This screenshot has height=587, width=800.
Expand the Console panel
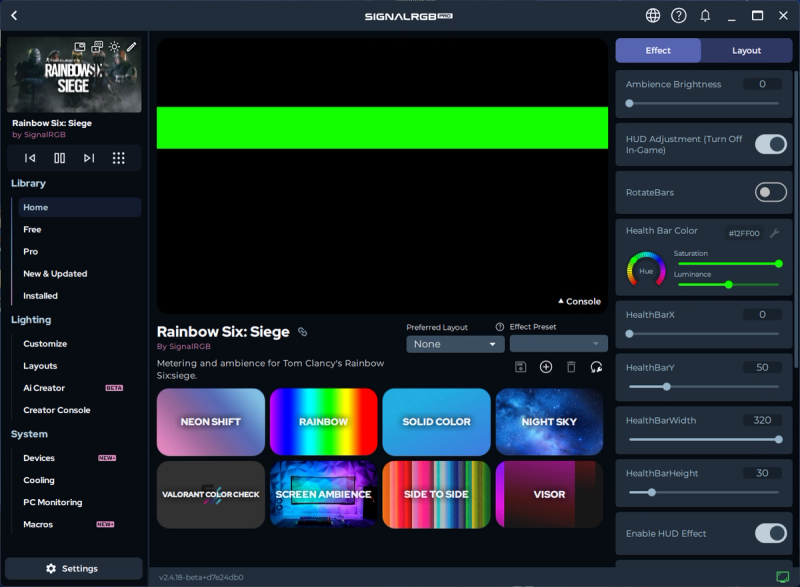(x=579, y=301)
